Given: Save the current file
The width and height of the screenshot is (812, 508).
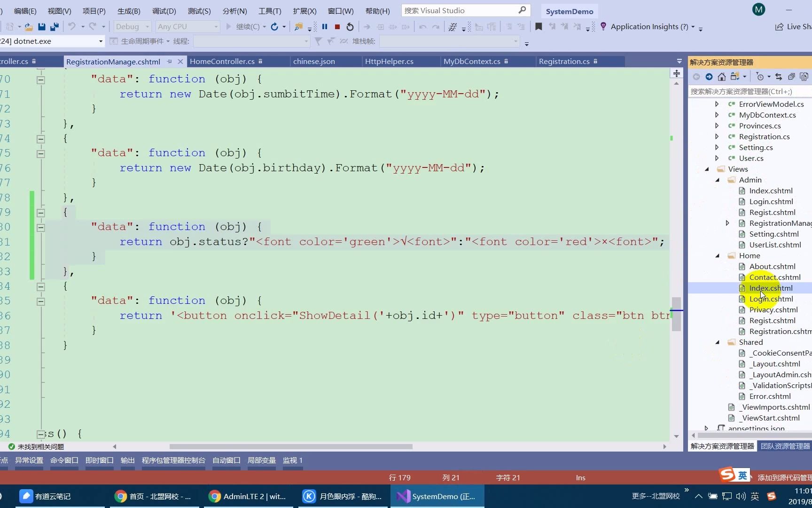Looking at the screenshot, I should coord(42,27).
